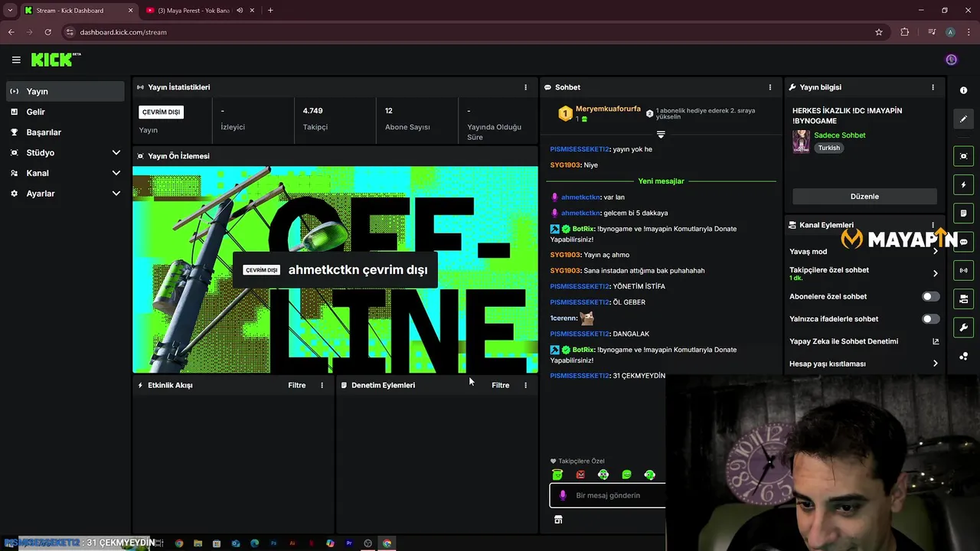The image size is (980, 551).
Task: Click the channel actions icon in right toolbar
Action: pyautogui.click(x=963, y=298)
